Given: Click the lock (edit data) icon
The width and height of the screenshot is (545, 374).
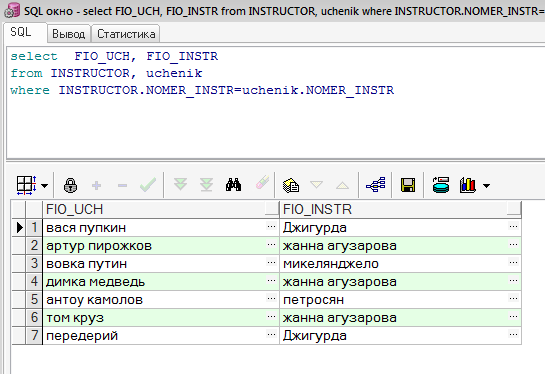Looking at the screenshot, I should (x=71, y=185).
